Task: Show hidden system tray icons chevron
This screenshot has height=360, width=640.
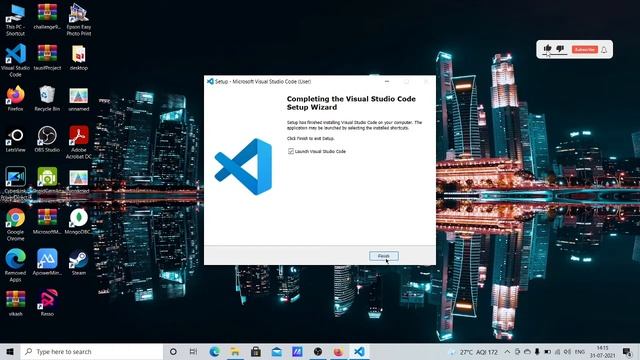Action: [507, 352]
